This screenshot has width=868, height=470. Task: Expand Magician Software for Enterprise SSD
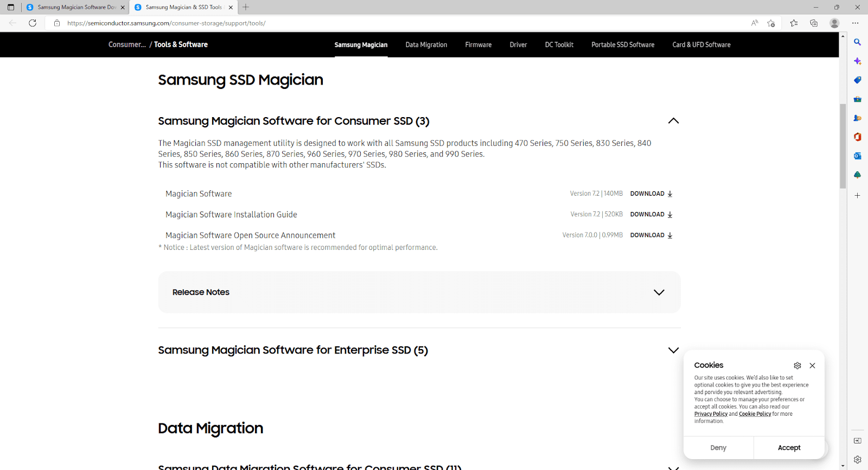point(673,350)
